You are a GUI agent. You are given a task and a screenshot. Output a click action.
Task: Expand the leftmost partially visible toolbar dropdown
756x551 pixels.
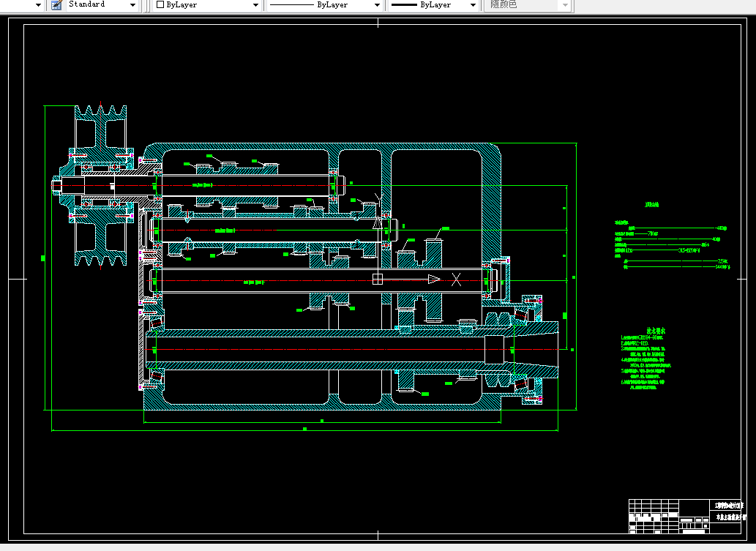pyautogui.click(x=38, y=5)
